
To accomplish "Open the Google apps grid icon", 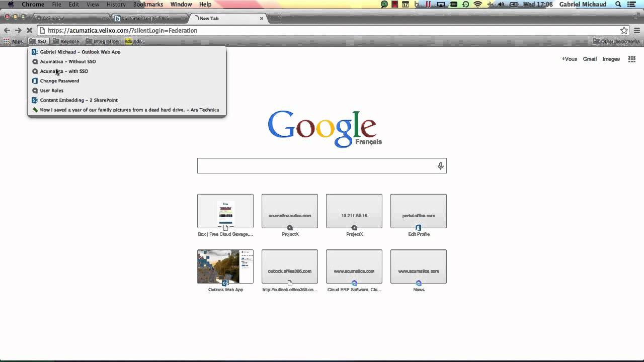I will coord(632,59).
